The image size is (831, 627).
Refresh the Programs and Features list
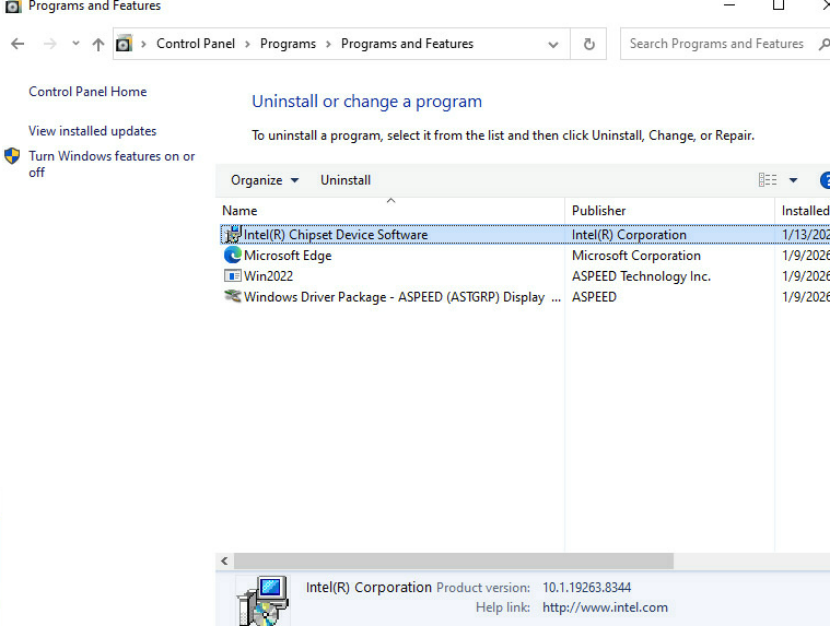point(589,44)
